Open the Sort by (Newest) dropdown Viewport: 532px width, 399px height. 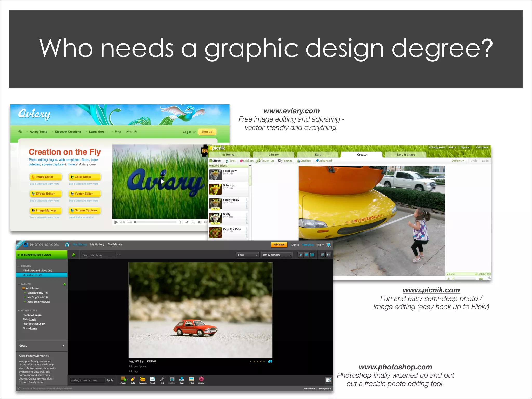(277, 255)
